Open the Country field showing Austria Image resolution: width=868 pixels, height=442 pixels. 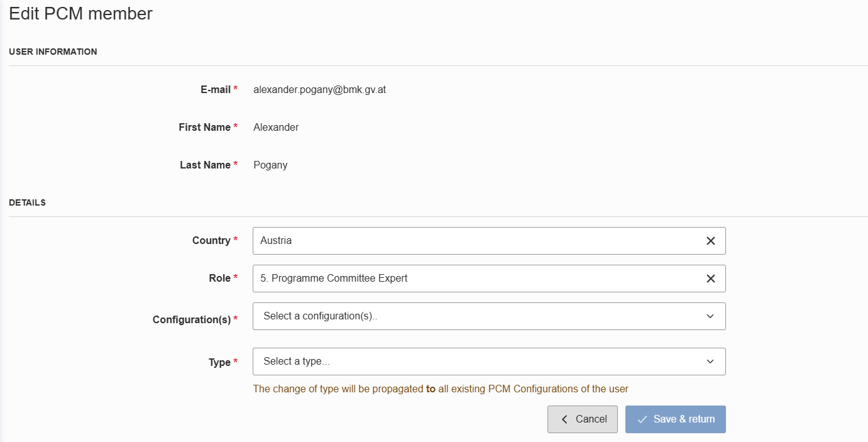489,241
